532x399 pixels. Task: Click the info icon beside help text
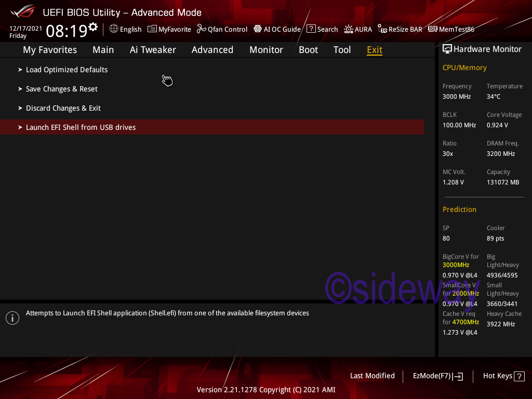[x=12, y=318]
